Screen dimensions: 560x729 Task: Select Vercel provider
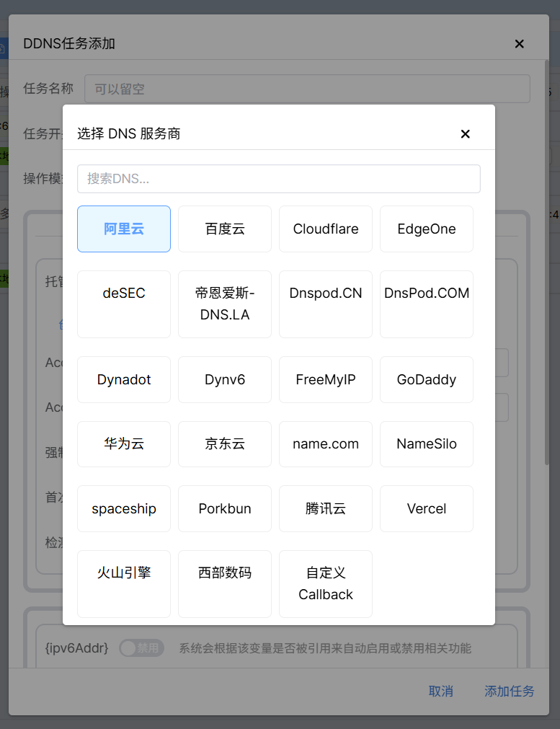pyautogui.click(x=426, y=508)
